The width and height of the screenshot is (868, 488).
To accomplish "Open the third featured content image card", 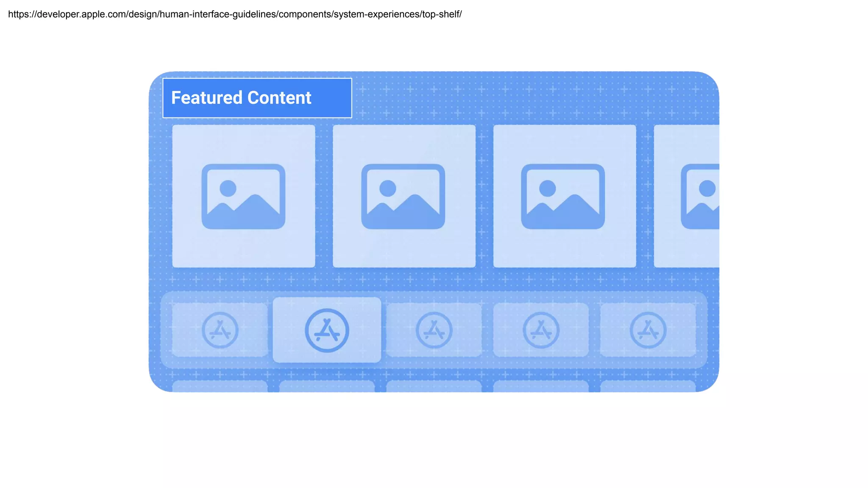I will [565, 196].
